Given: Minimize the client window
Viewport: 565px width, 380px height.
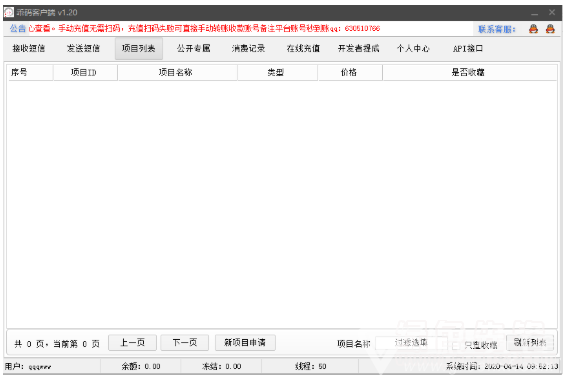Looking at the screenshot, I should pos(535,13).
